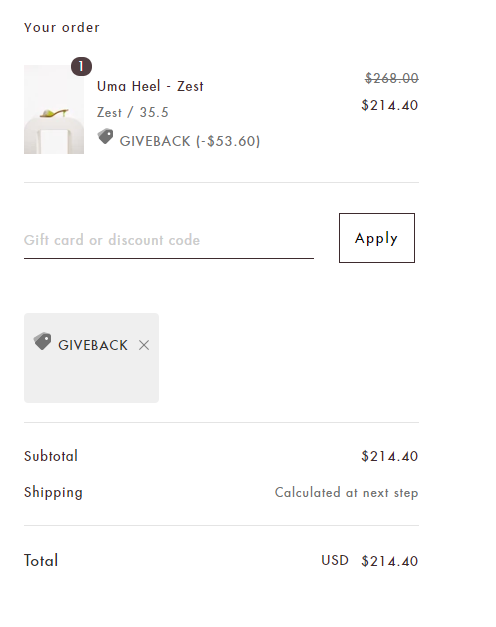This screenshot has width=496, height=627.
Task: Remove the GIVEBACK discount code
Action: (144, 345)
